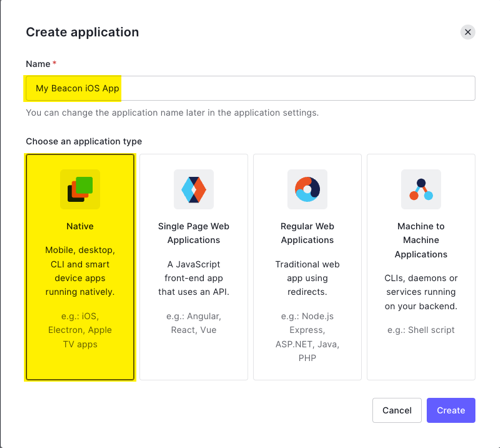
Task: Focus the application Name input field
Action: pyautogui.click(x=251, y=88)
